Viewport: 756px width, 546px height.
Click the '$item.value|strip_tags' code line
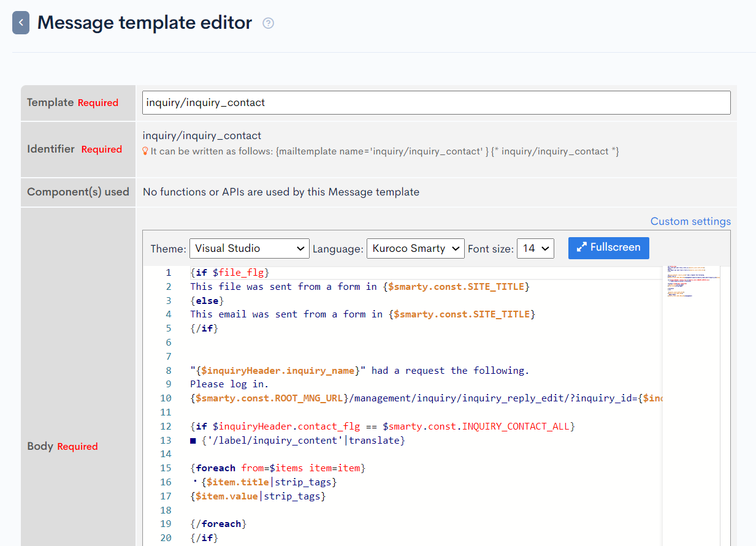coord(258,496)
